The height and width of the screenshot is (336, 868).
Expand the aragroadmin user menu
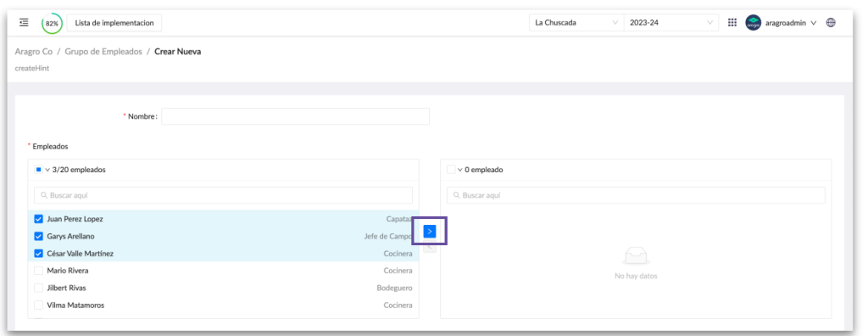click(x=791, y=23)
